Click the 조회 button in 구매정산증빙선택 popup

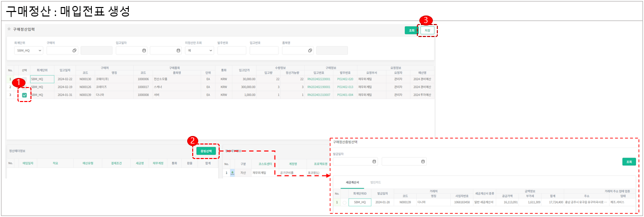(628, 161)
